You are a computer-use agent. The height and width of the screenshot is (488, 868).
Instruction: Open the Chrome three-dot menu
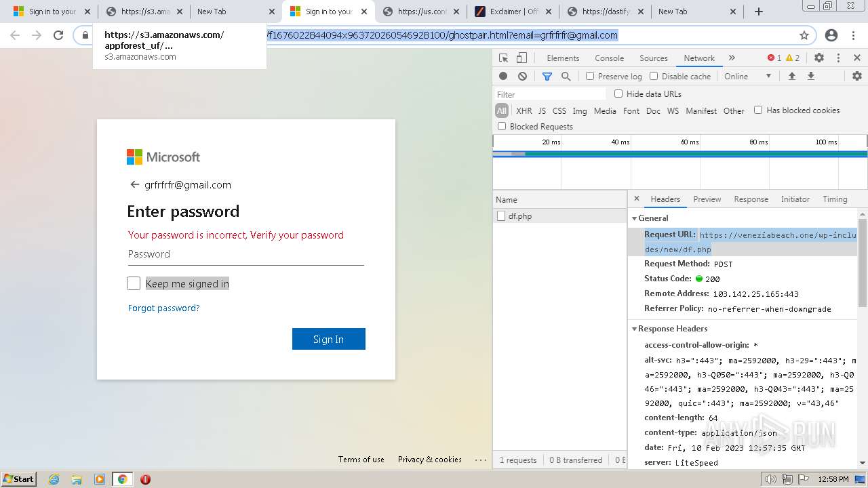tap(853, 35)
